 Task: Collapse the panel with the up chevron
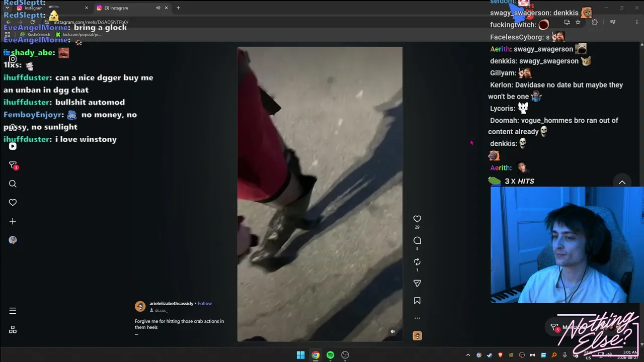[x=622, y=183]
